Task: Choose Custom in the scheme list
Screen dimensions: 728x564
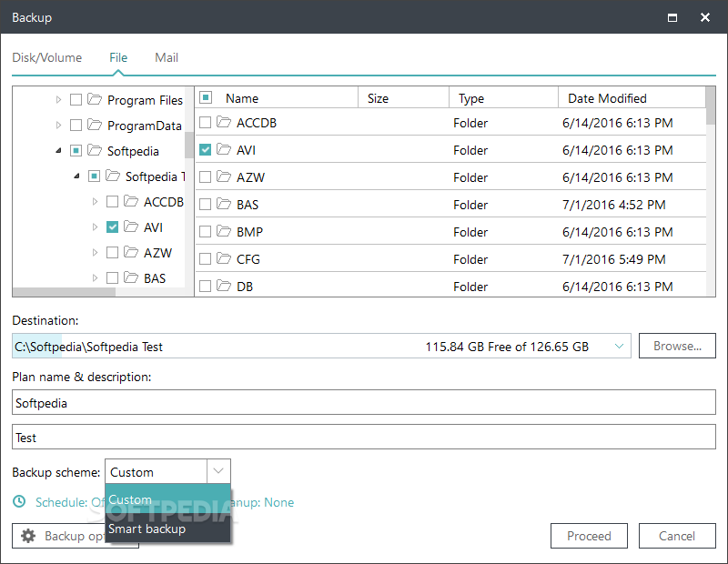Action: pos(167,499)
